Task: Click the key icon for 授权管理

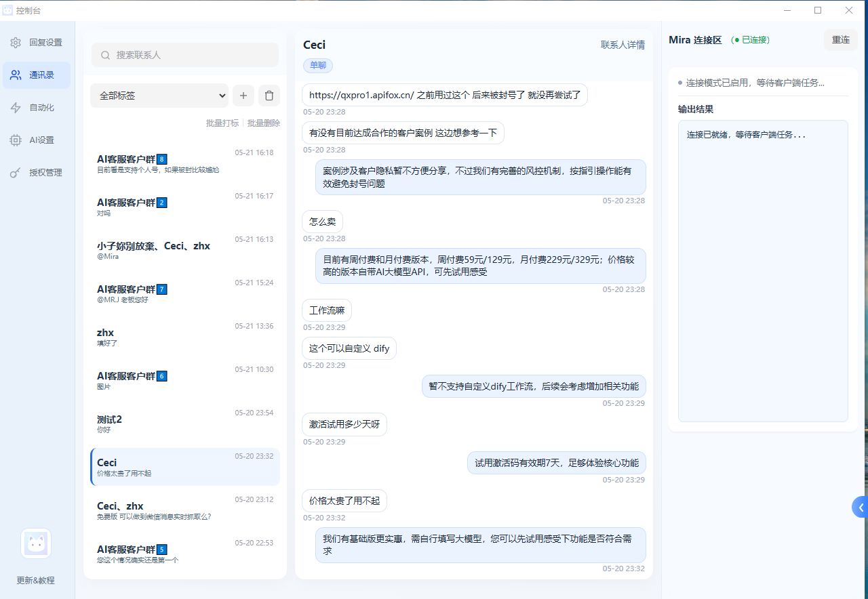Action: 16,173
